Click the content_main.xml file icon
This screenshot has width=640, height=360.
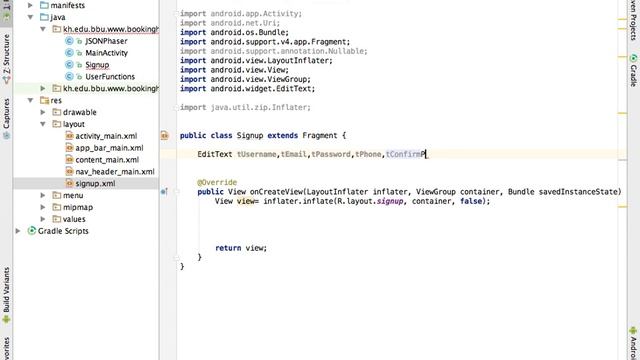tap(69, 159)
